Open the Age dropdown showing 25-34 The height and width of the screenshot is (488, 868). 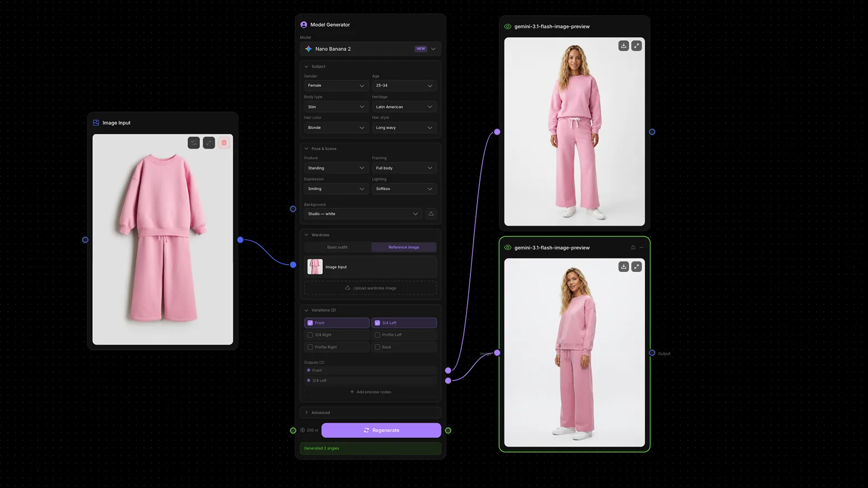(x=404, y=85)
